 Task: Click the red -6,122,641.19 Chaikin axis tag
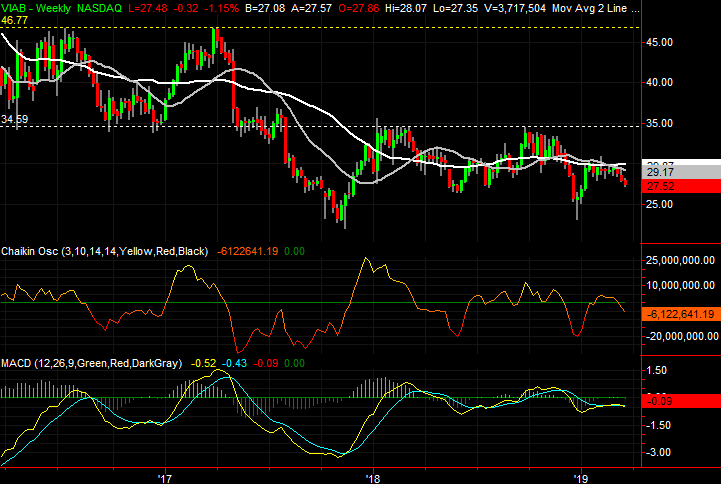(x=678, y=313)
